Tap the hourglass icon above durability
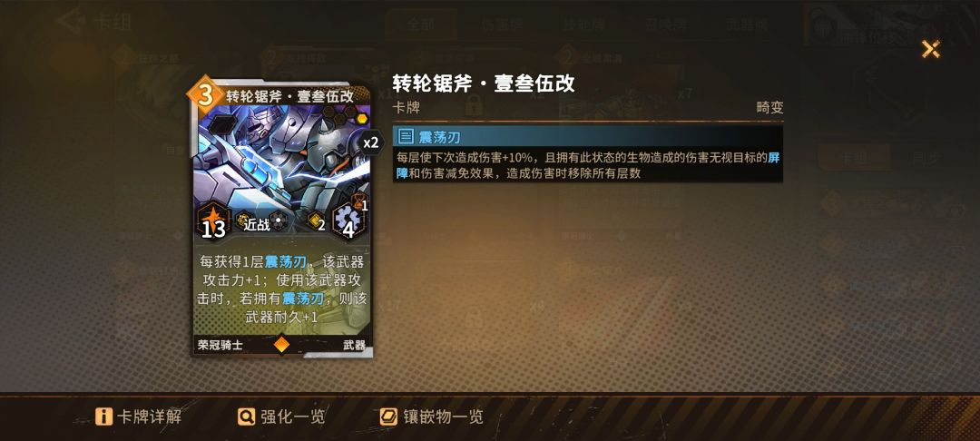980x441 pixels. coord(360,201)
